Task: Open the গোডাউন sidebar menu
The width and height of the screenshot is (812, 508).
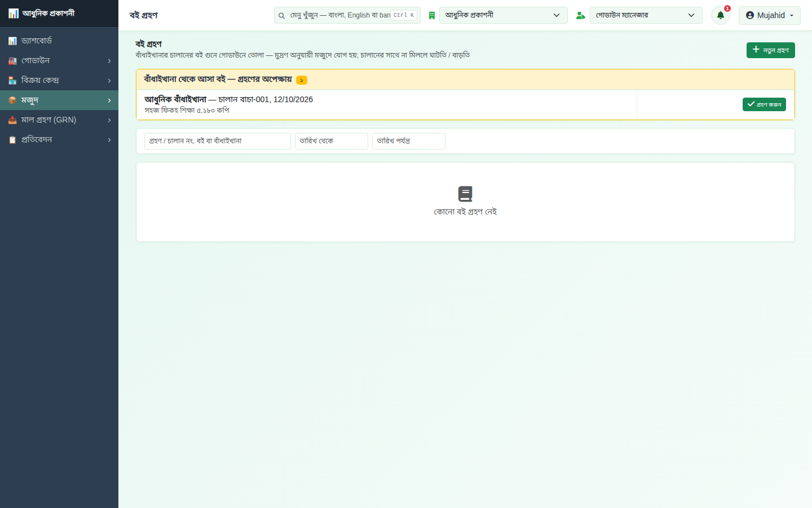Action: (x=59, y=61)
